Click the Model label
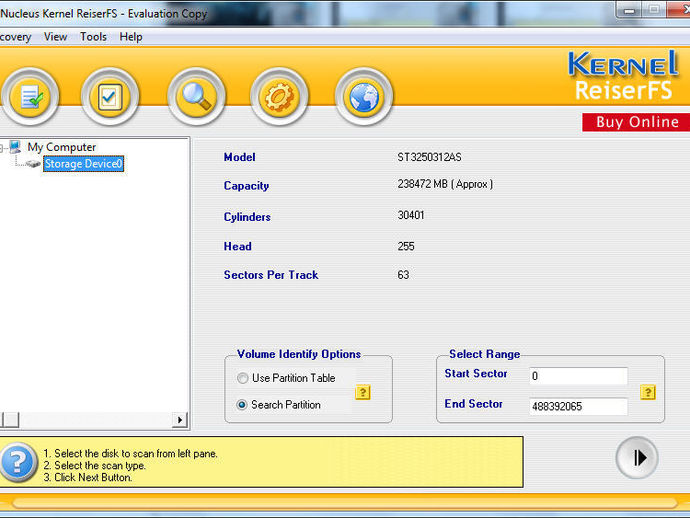Viewport: 690px width, 518px height. (x=239, y=157)
